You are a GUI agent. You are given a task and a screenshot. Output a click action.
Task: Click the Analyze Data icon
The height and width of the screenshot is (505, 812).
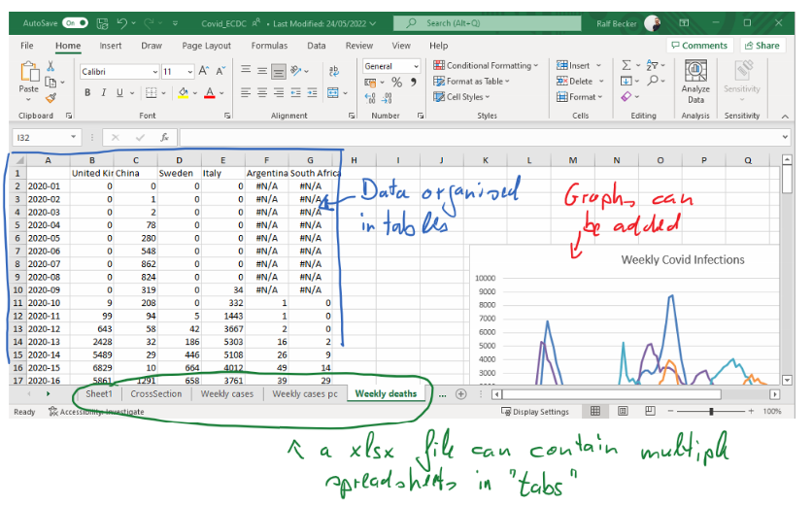[x=695, y=72]
